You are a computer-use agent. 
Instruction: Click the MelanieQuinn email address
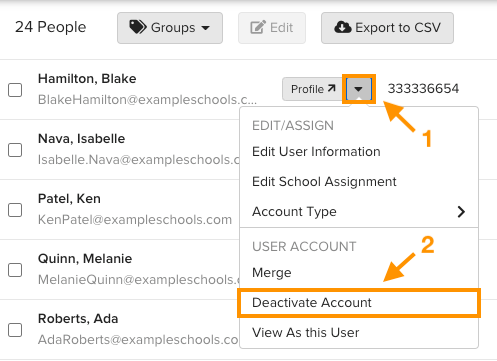click(139, 280)
